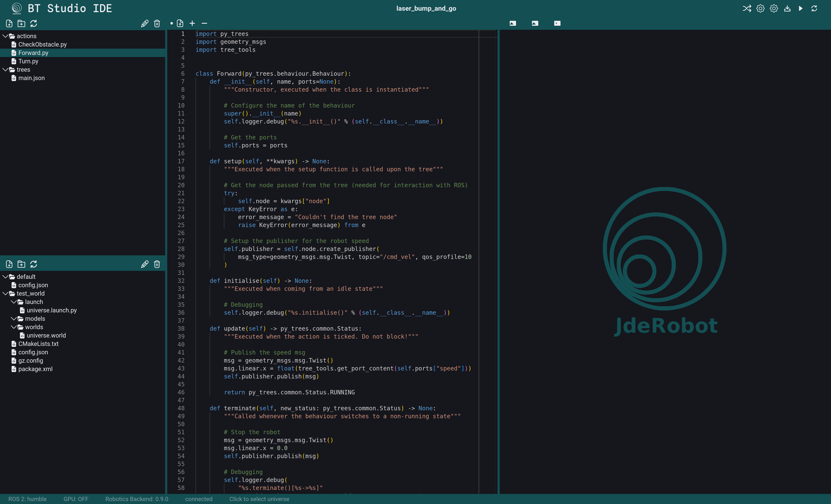Viewport: 831px width, 504px height.
Task: Collapse the launch folder
Action: click(x=14, y=302)
